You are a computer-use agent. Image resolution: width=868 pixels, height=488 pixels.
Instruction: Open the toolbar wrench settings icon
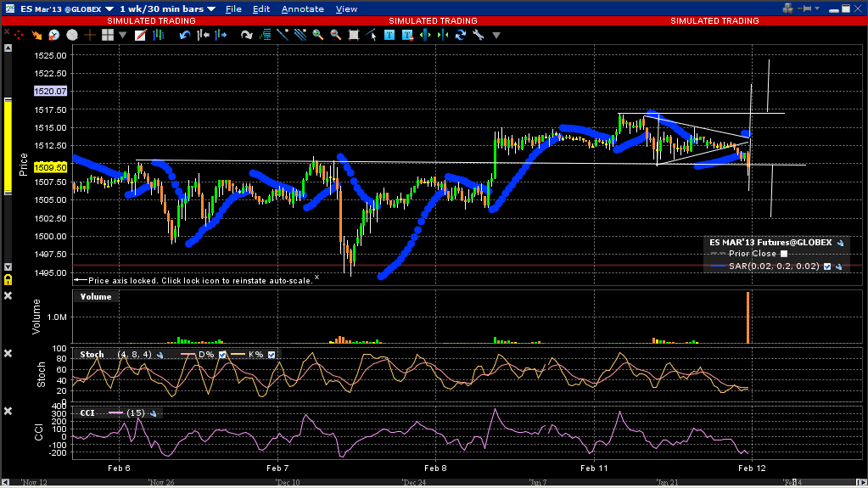point(479,35)
